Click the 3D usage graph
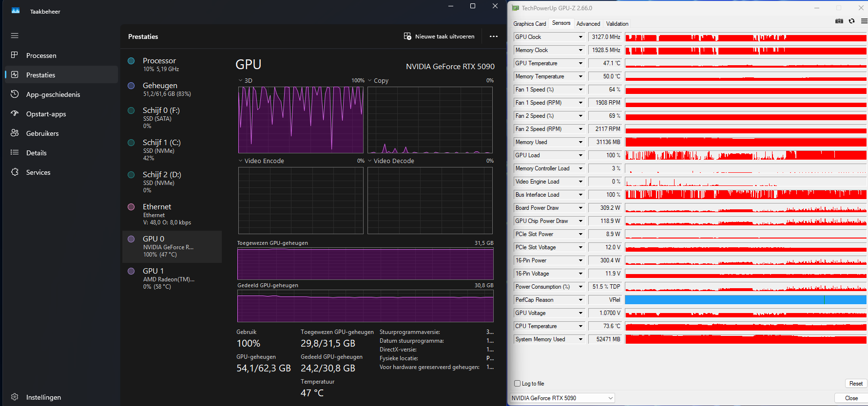Image resolution: width=868 pixels, height=406 pixels. (x=301, y=120)
